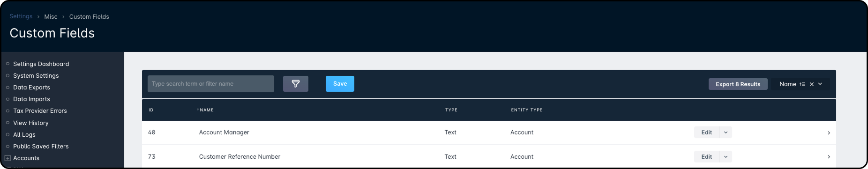
Task: Clear the Name sort with the X icon
Action: (x=812, y=84)
